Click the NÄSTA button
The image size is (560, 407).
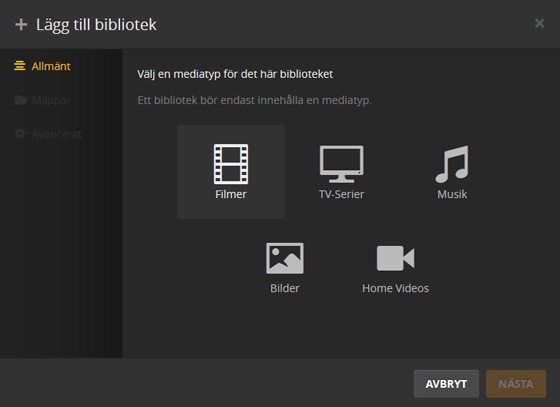516,384
